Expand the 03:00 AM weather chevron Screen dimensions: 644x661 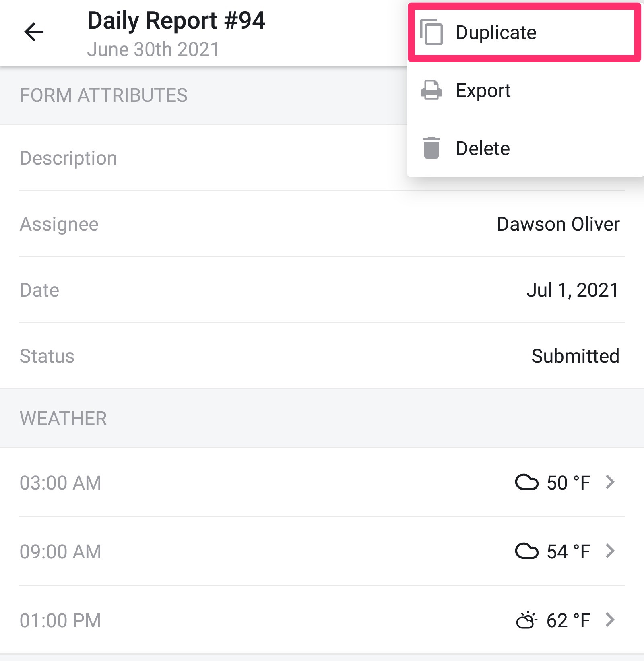pos(610,482)
